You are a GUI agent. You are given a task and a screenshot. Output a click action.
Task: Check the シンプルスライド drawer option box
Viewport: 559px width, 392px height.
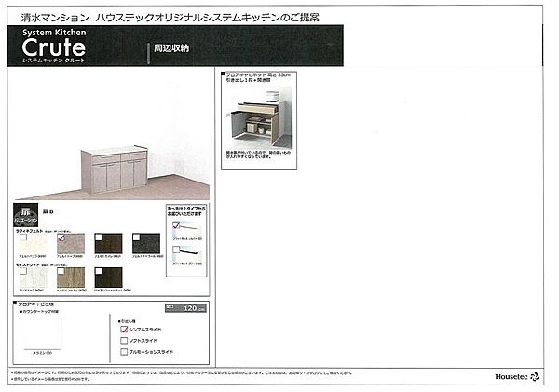(124, 330)
